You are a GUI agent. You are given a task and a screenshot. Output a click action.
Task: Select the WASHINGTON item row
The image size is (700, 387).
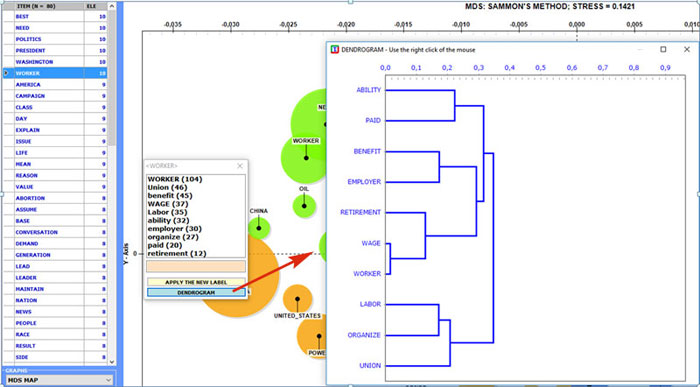click(x=54, y=62)
